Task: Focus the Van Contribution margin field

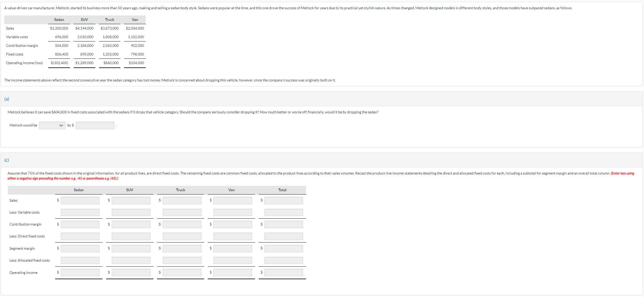Action: (x=233, y=224)
